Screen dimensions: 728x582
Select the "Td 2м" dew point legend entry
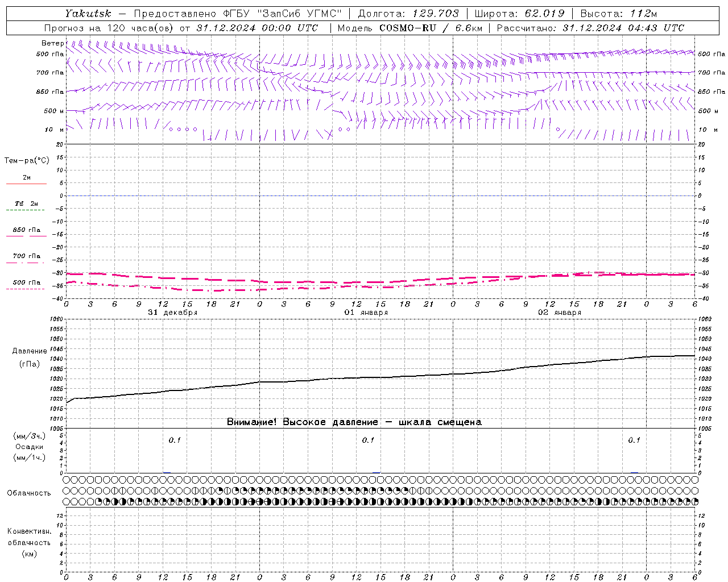pos(27,203)
